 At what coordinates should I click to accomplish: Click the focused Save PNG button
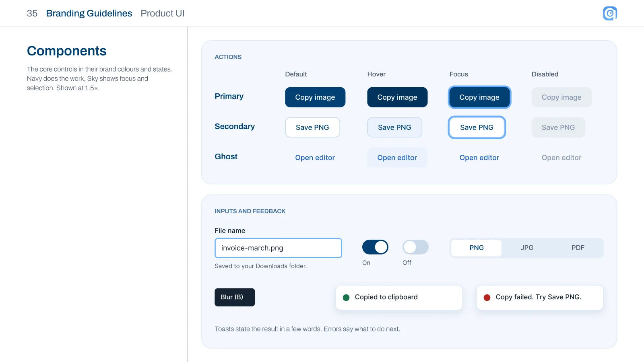477,128
